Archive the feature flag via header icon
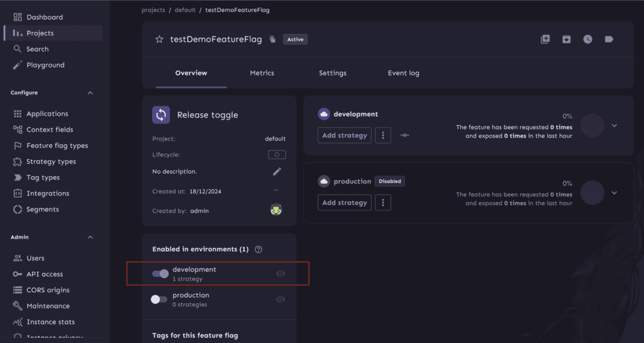 pos(566,39)
